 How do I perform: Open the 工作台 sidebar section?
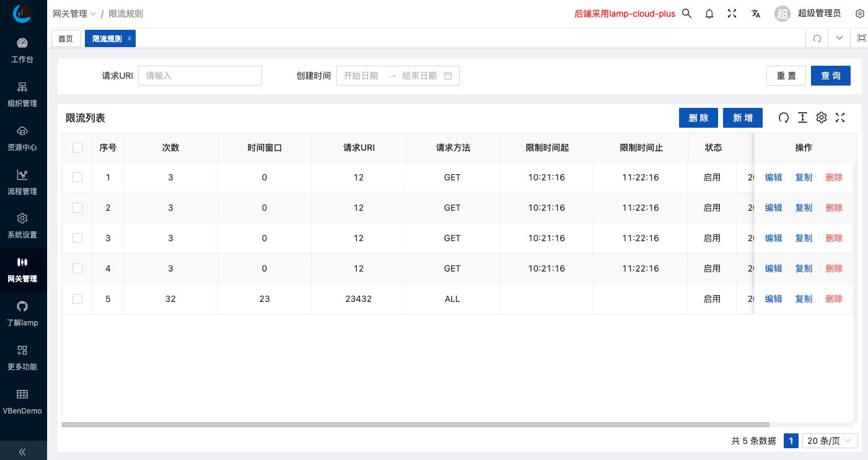[x=22, y=50]
